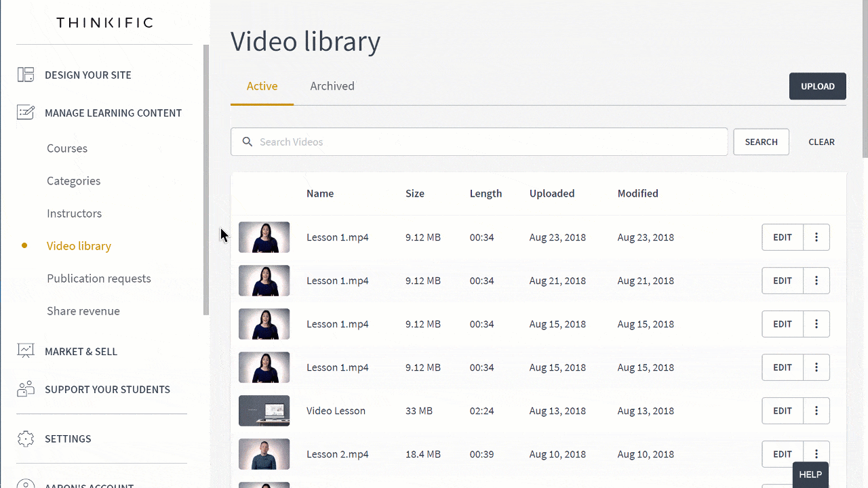Click the Length column header
The height and width of the screenshot is (488, 868).
pyautogui.click(x=486, y=193)
